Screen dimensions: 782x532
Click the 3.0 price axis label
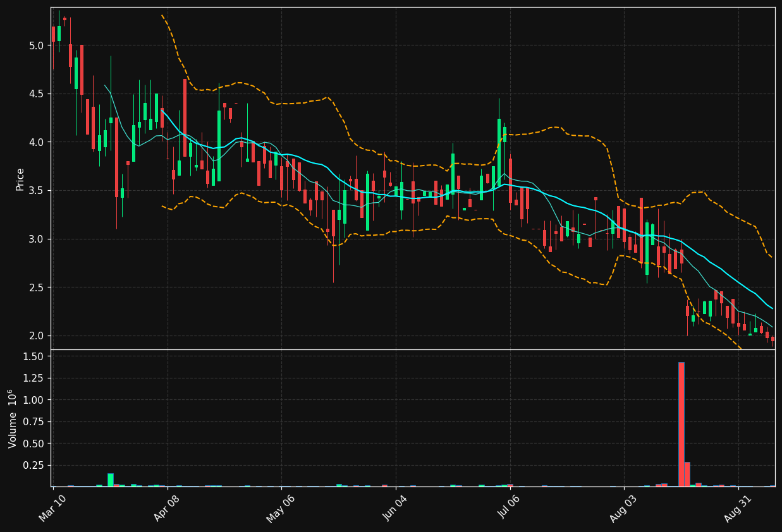click(x=36, y=239)
